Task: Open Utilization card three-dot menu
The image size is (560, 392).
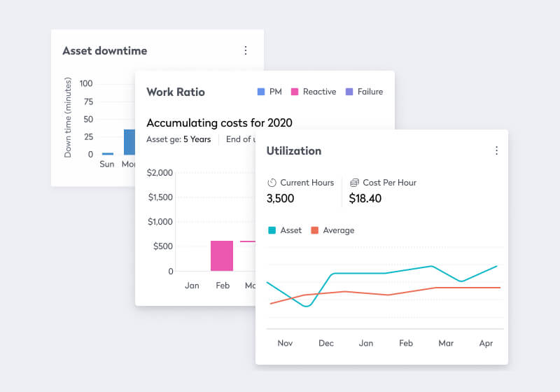Action: point(496,150)
